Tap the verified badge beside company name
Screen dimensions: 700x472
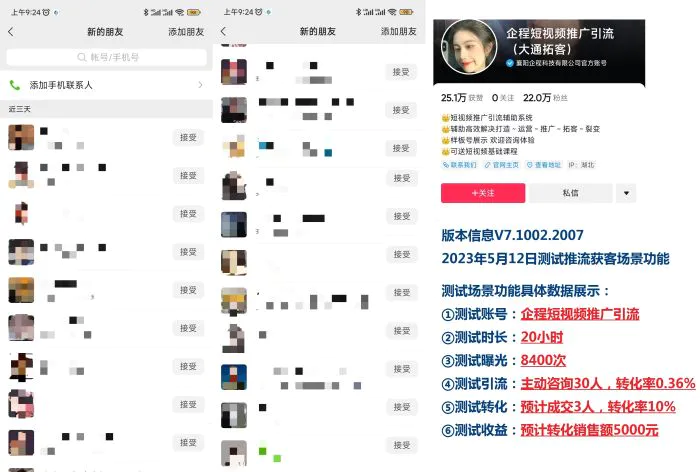coord(510,63)
